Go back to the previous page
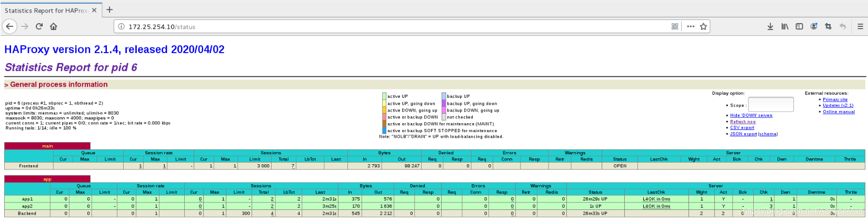This screenshot has height=221, width=868. pyautogui.click(x=9, y=26)
